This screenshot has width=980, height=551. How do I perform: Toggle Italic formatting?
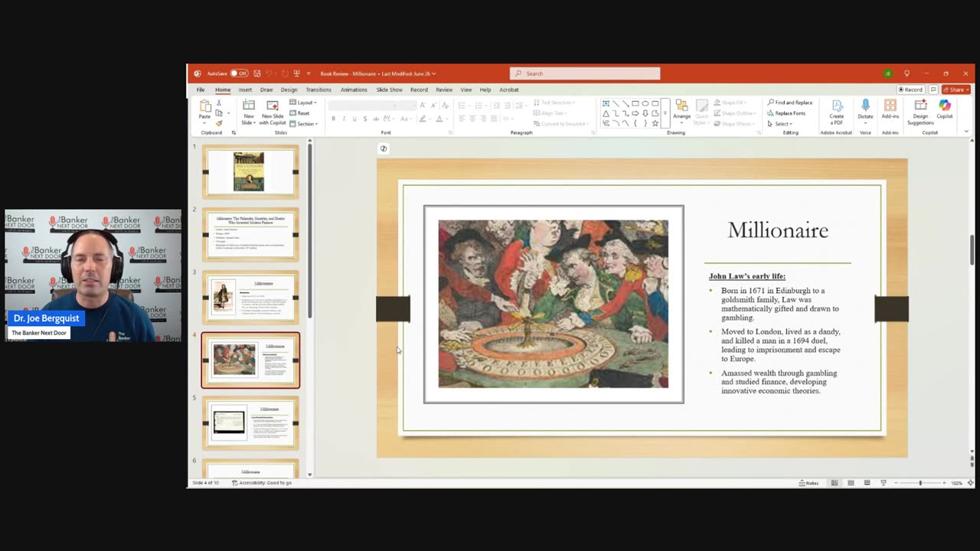[x=344, y=119]
